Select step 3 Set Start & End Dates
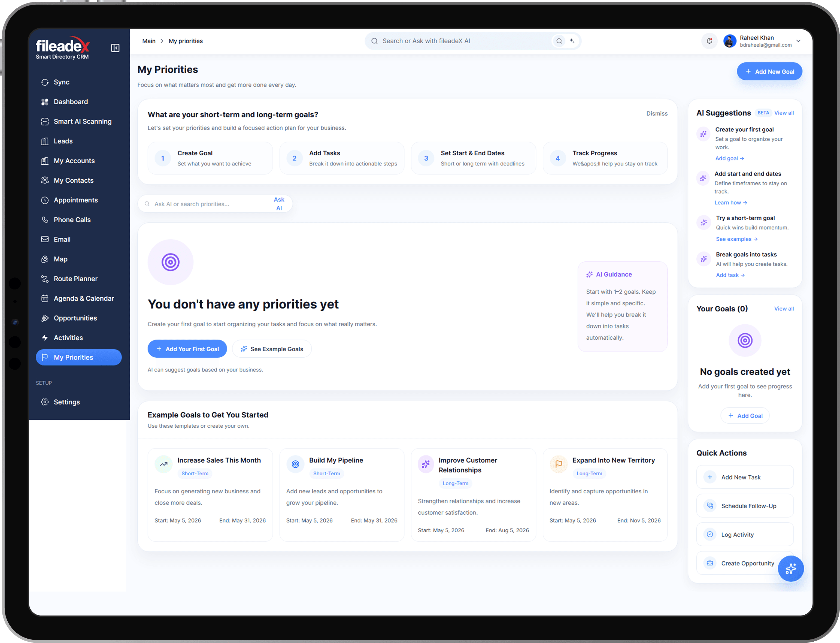Image resolution: width=840 pixels, height=643 pixels. [x=473, y=158]
